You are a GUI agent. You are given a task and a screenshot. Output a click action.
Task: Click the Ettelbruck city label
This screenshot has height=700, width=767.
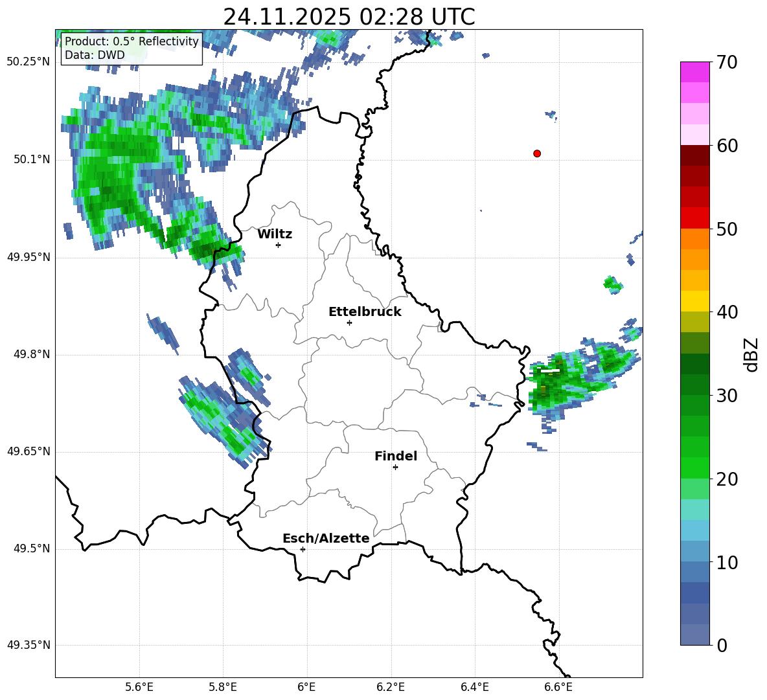coord(365,312)
